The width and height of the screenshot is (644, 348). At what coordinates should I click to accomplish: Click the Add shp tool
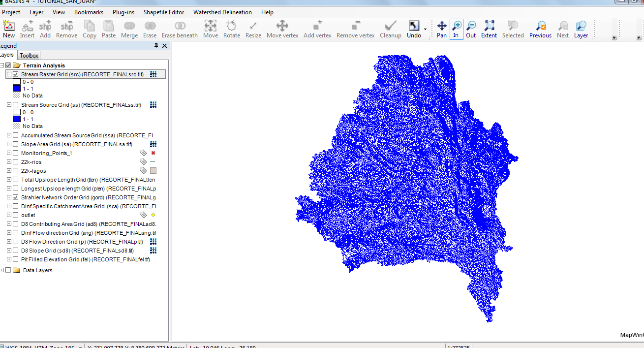45,29
